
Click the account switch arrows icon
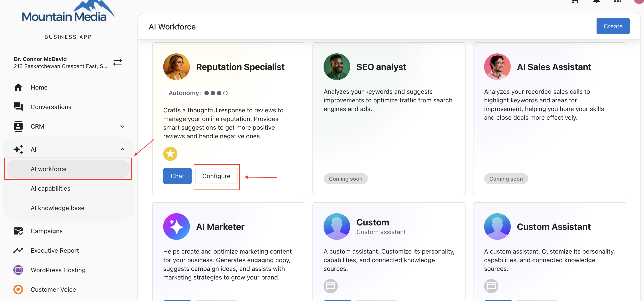[x=118, y=63]
